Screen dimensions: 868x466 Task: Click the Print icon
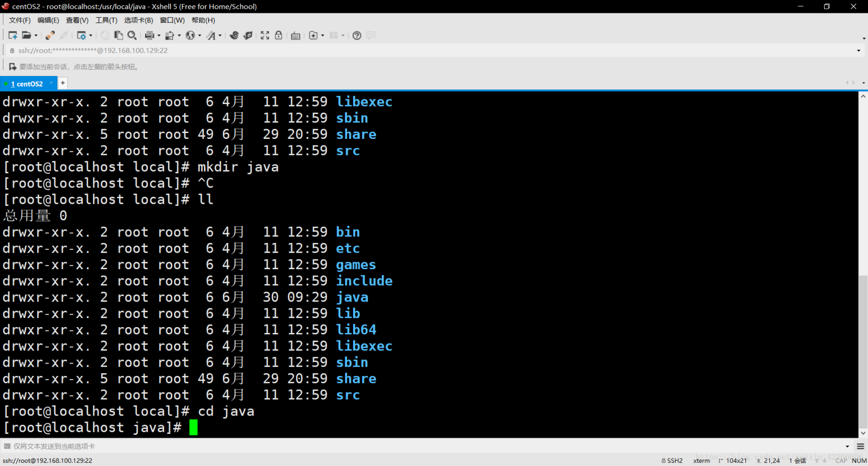point(149,35)
